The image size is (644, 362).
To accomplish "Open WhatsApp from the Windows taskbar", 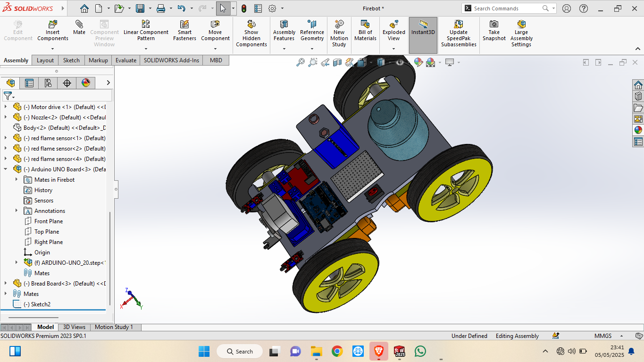I will (x=420, y=351).
